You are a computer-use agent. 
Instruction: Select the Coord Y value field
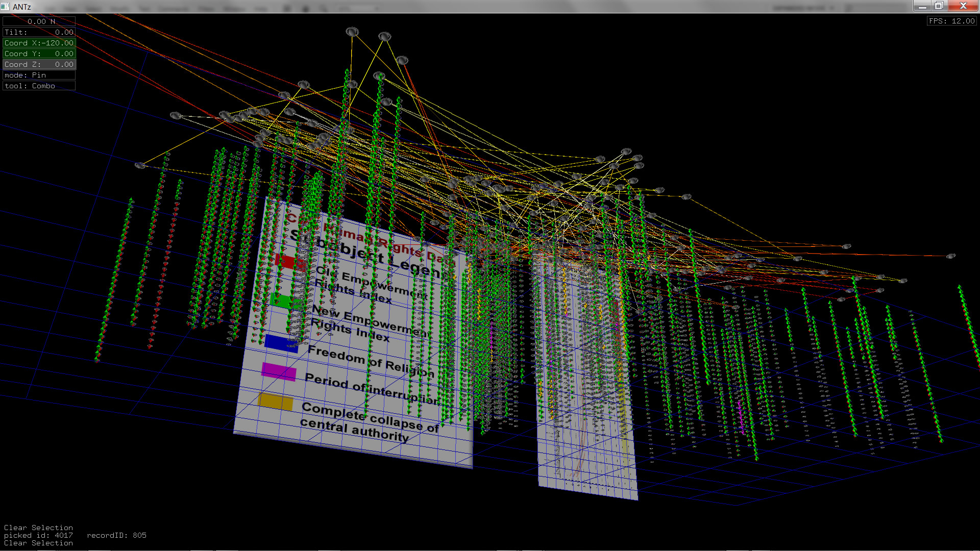pyautogui.click(x=39, y=54)
